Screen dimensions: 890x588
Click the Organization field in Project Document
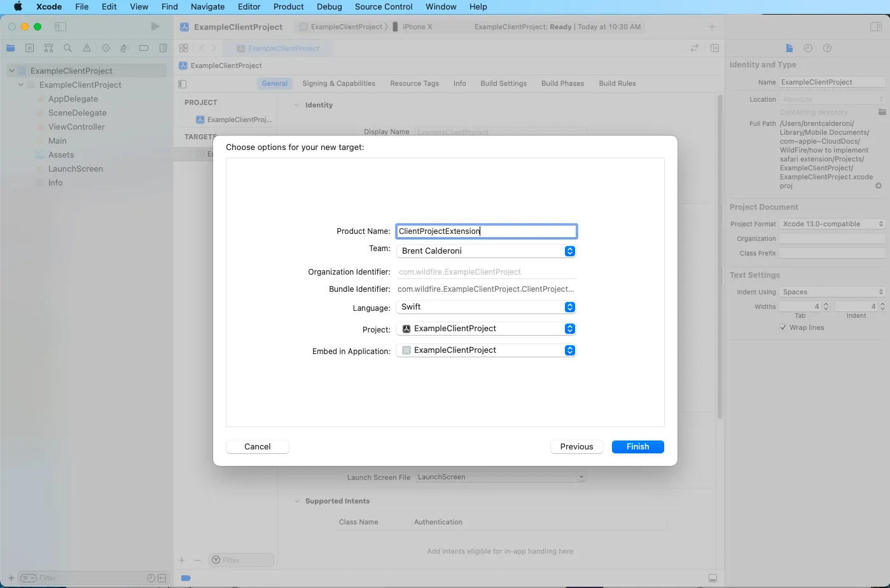[x=832, y=238]
